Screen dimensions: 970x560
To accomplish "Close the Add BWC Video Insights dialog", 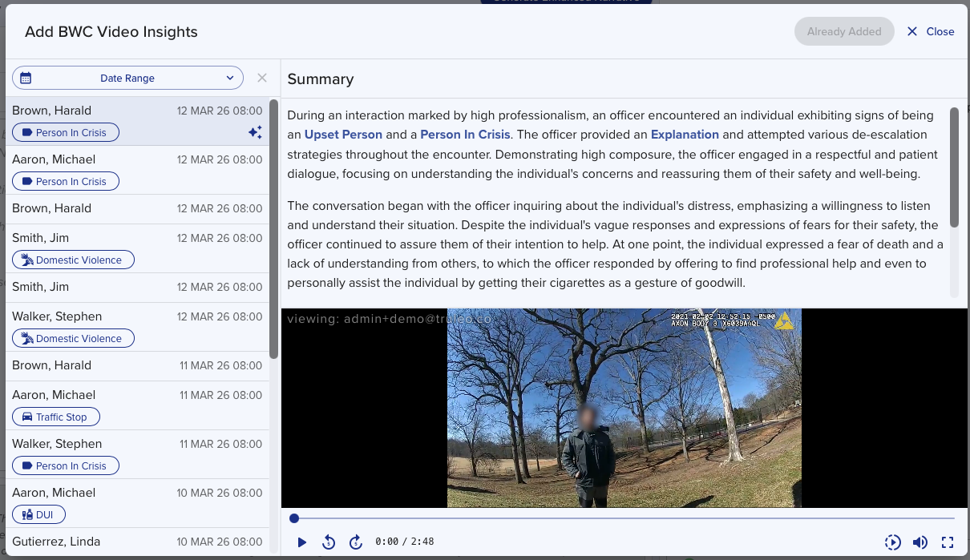I will tap(931, 32).
